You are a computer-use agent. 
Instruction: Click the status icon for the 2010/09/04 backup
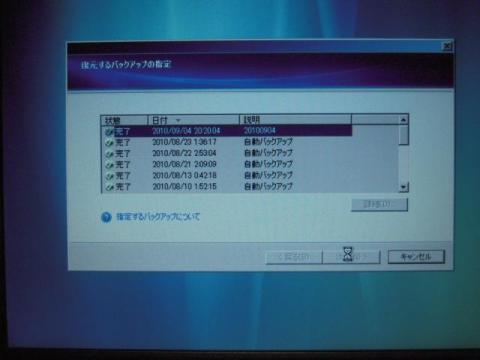[x=109, y=132]
